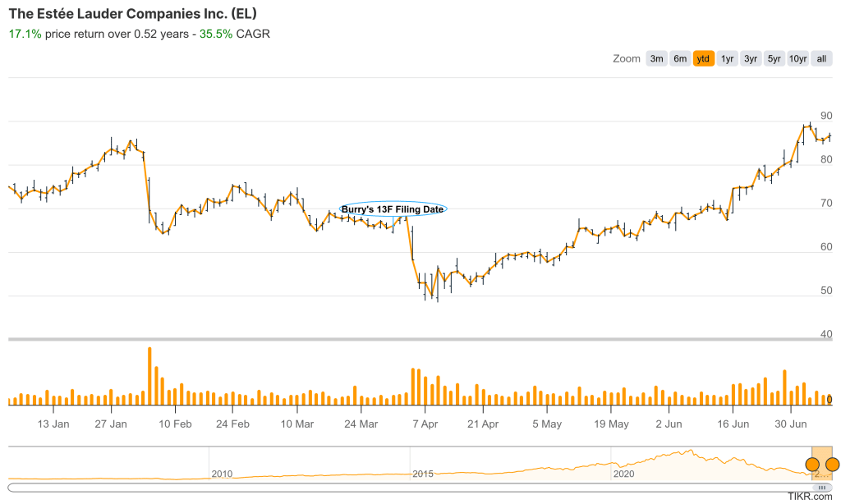Click the 16 Jun date axis label
This screenshot has width=841, height=504.
coord(733,424)
